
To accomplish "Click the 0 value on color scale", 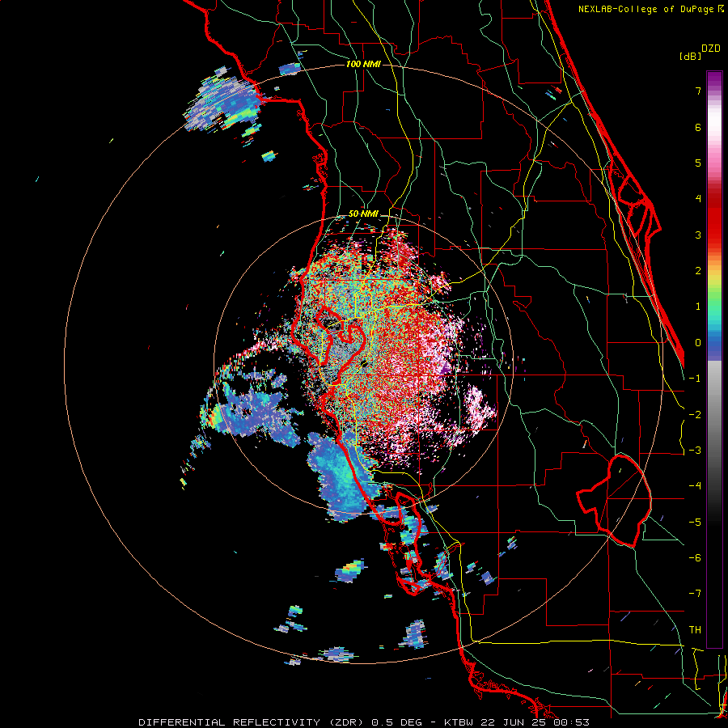I will pos(698,343).
